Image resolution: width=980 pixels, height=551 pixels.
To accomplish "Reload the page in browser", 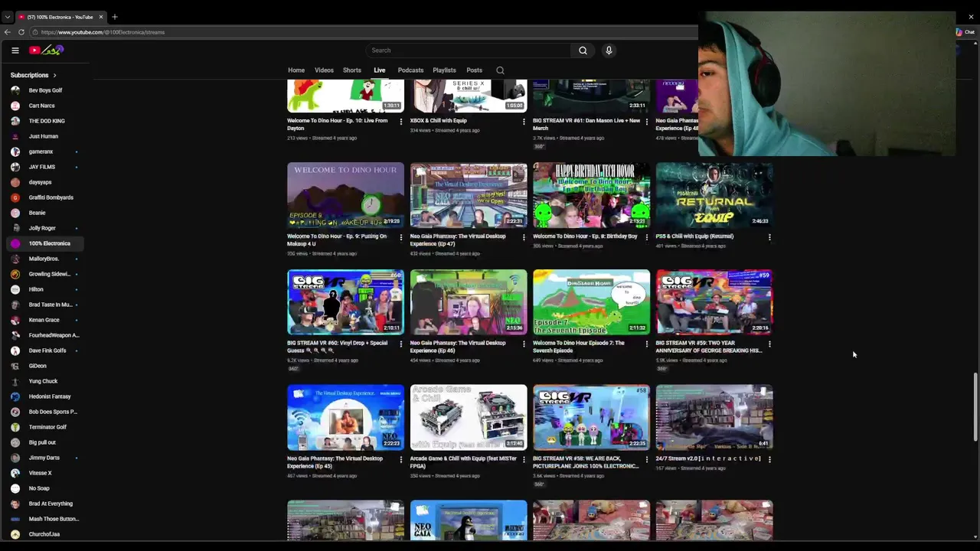I will click(21, 32).
